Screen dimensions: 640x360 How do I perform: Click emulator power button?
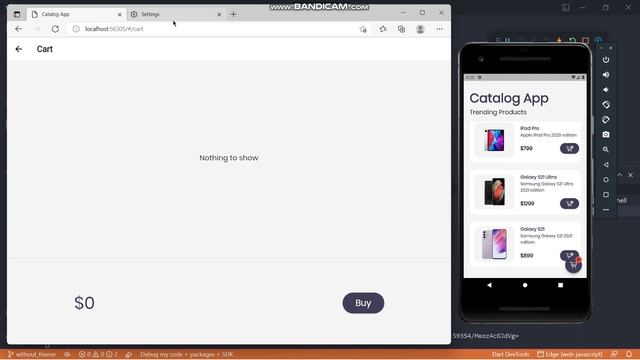click(x=606, y=60)
